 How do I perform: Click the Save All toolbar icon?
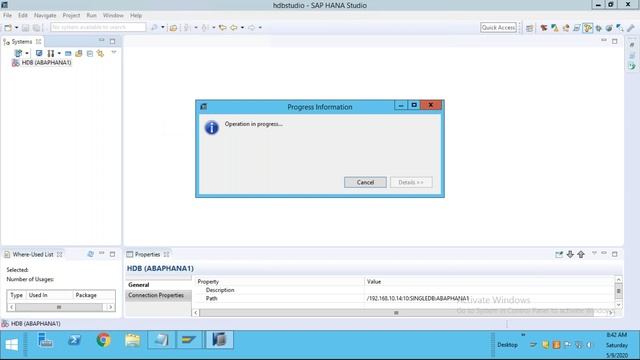(36, 28)
